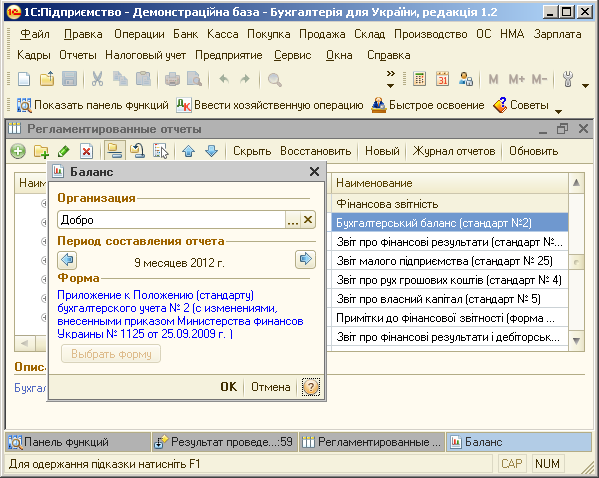
Task: Click the M memory button
Action: click(493, 79)
